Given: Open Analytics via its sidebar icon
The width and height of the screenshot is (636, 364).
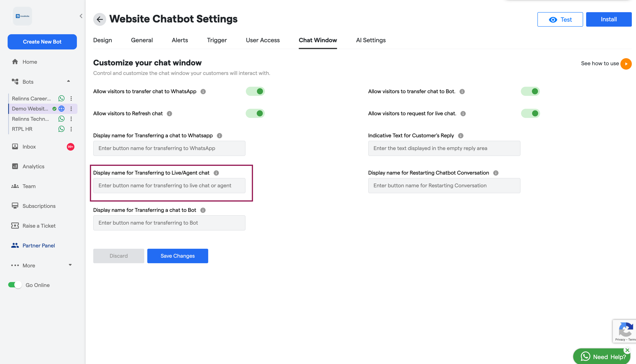Looking at the screenshot, I should click(x=15, y=166).
